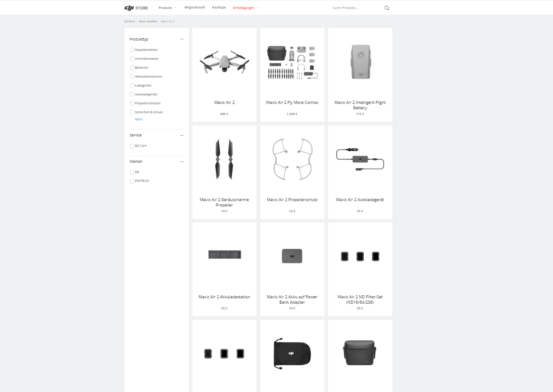
Task: Open 'Mavic Air 2 Propellerschutz' title link
Action: [x=292, y=200]
